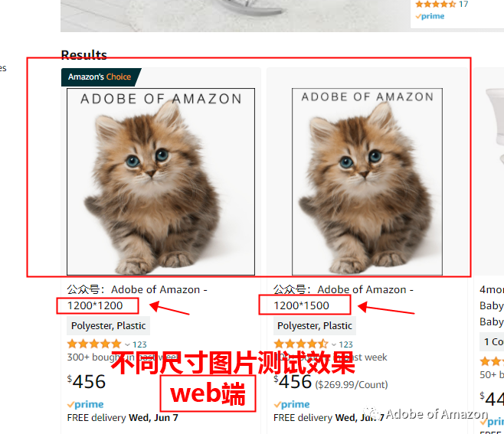Click the star rating of the second product
Viewport: 504px width, 434px height.
[x=300, y=344]
